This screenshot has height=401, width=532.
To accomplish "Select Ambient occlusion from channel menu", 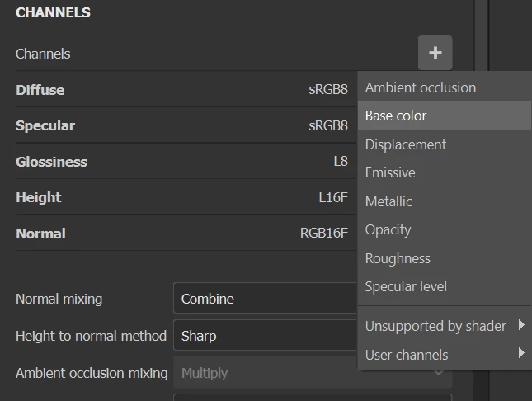I will point(421,87).
